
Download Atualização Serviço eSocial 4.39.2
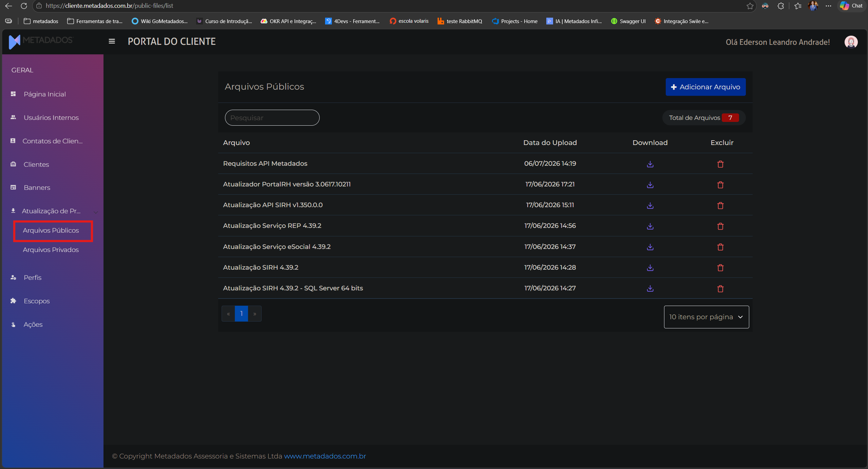(x=650, y=247)
